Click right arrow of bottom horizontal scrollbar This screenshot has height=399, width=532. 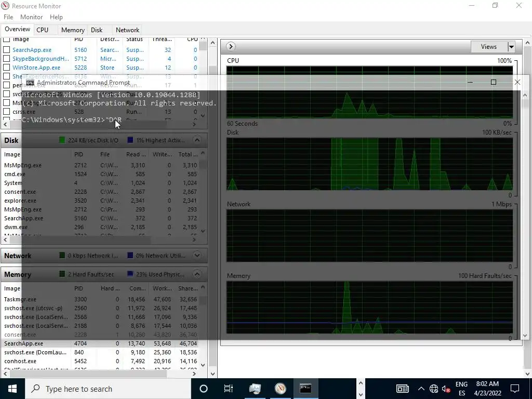click(194, 374)
